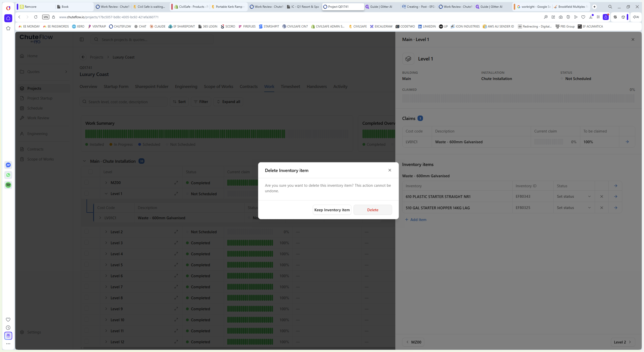Collapse Main · Chute Installation section
Image resolution: width=644 pixels, height=352 pixels.
84,161
